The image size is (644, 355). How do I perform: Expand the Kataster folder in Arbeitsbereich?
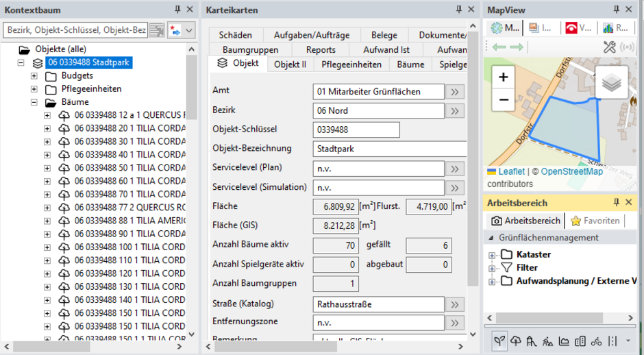[x=491, y=255]
